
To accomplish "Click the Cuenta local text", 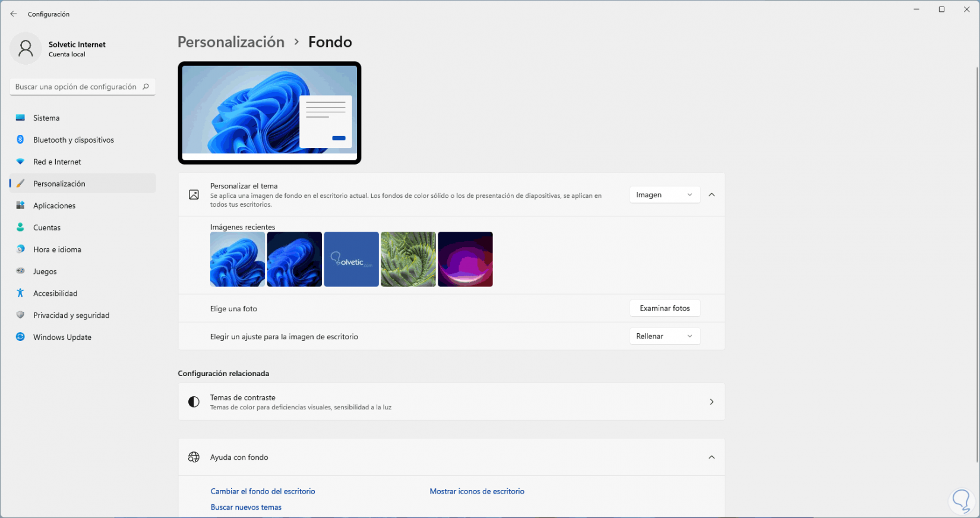I will [67, 54].
